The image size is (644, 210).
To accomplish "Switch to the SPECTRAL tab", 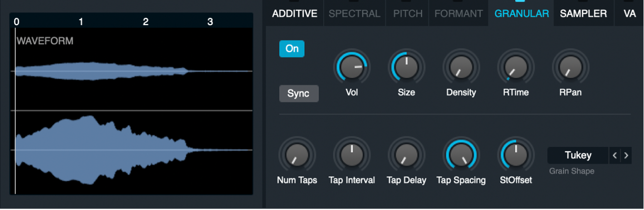I will (x=355, y=14).
